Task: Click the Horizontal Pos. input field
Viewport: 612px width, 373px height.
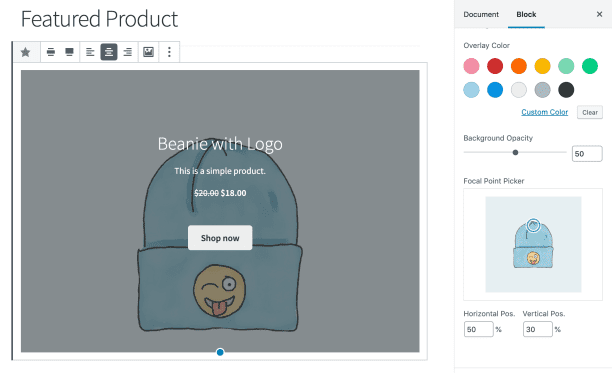Action: coord(479,329)
